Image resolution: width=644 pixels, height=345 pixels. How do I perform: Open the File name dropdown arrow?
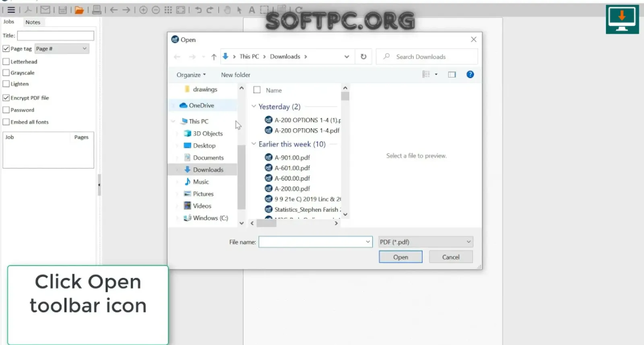coord(368,242)
